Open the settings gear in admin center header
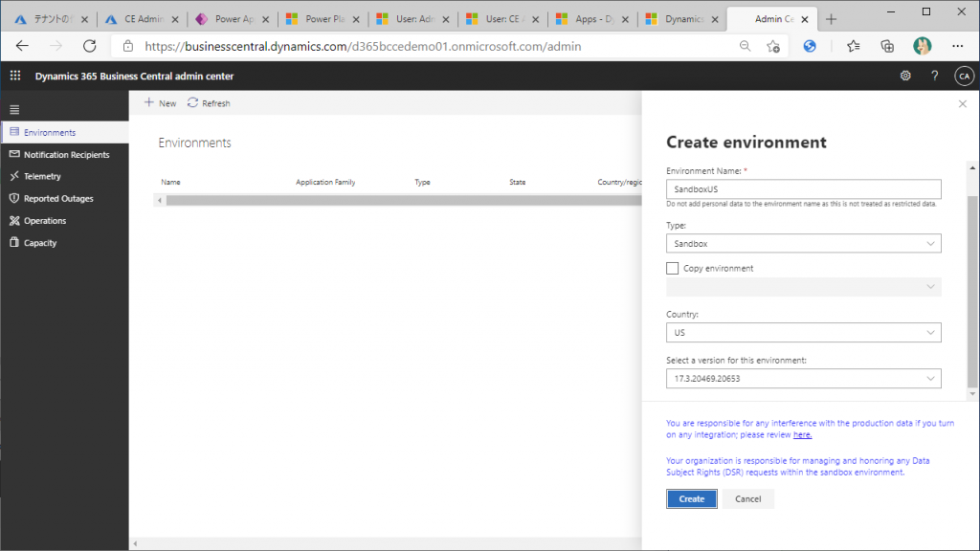The image size is (980, 551). coord(905,76)
